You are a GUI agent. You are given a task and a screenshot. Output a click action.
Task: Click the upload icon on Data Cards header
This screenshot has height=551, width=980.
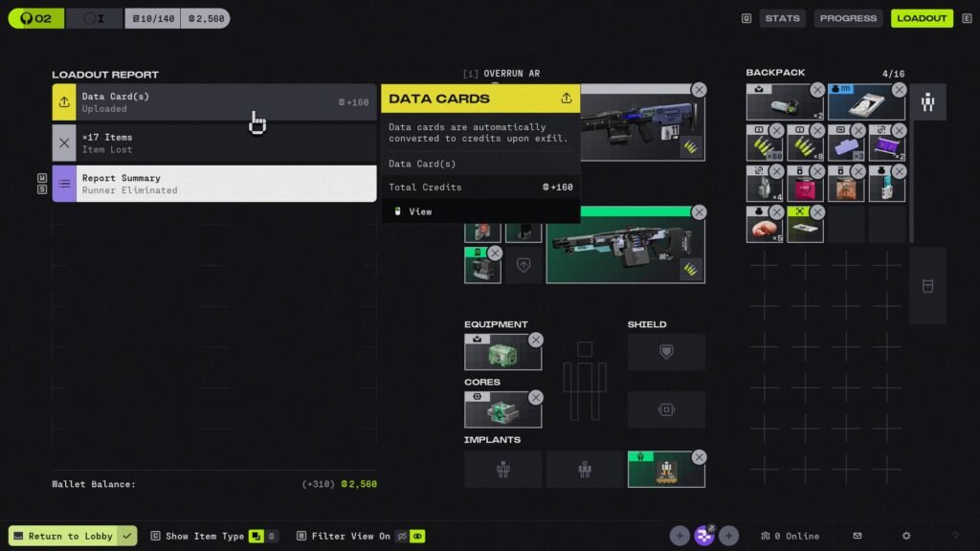[x=568, y=99]
